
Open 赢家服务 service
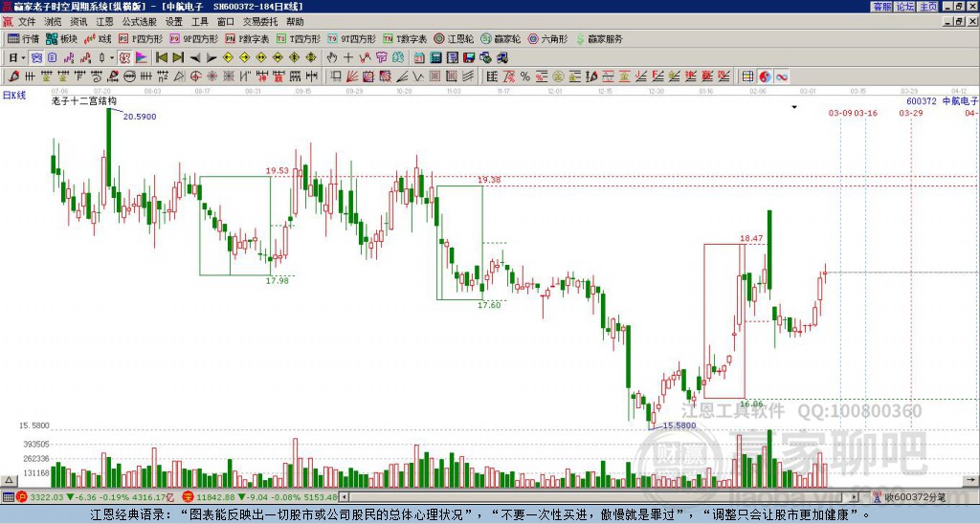coord(599,38)
